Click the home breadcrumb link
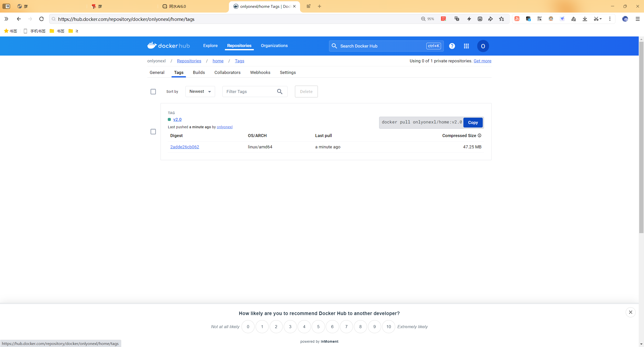This screenshot has width=644, height=347. pyautogui.click(x=218, y=61)
